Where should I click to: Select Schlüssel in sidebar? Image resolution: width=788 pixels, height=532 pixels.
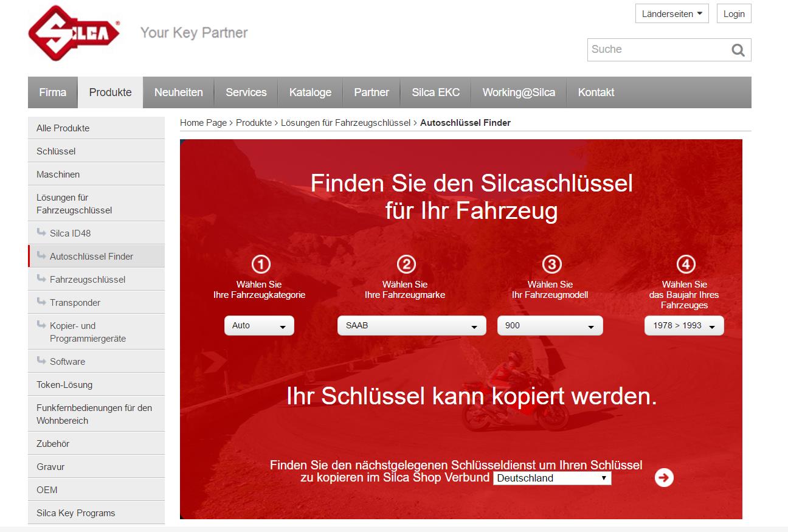(96, 151)
